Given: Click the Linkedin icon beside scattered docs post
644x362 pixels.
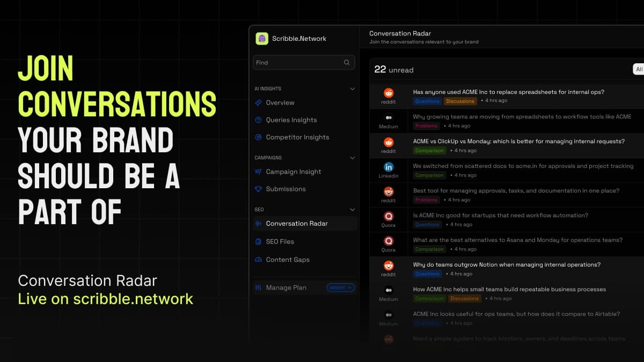Looking at the screenshot, I should pyautogui.click(x=389, y=167).
